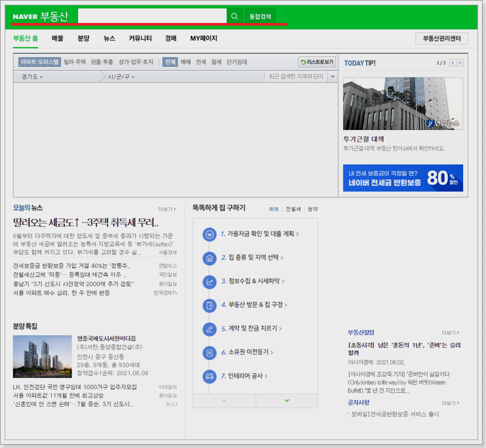Open the 투기근절 대책 headline
The image size is (486, 448).
coord(363,139)
